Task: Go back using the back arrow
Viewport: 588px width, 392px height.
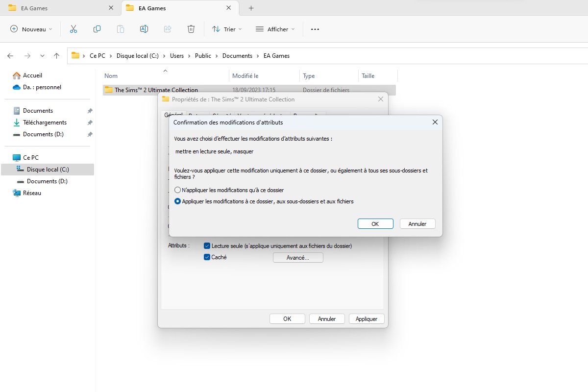Action: pos(10,56)
